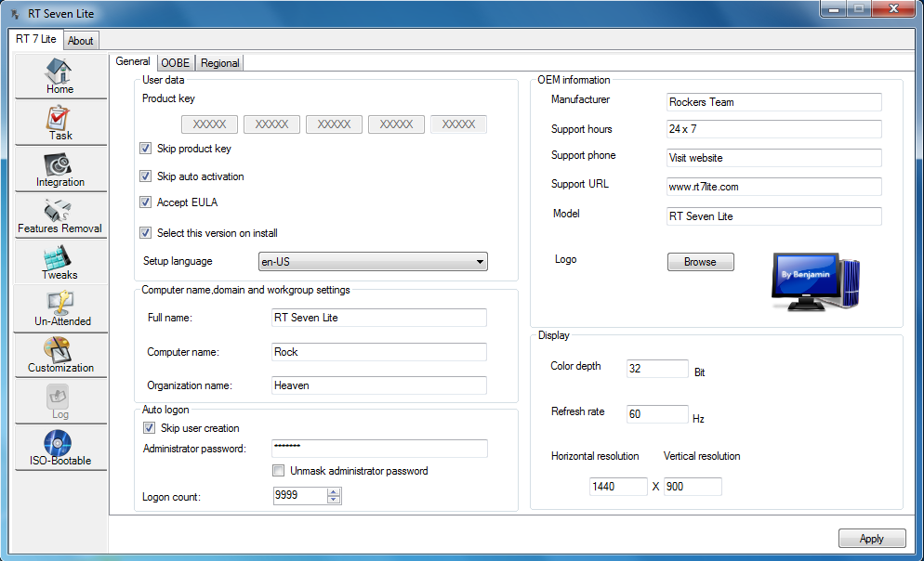This screenshot has height=561, width=924.
Task: Maximize the RT Seven Lite window
Action: point(859,9)
